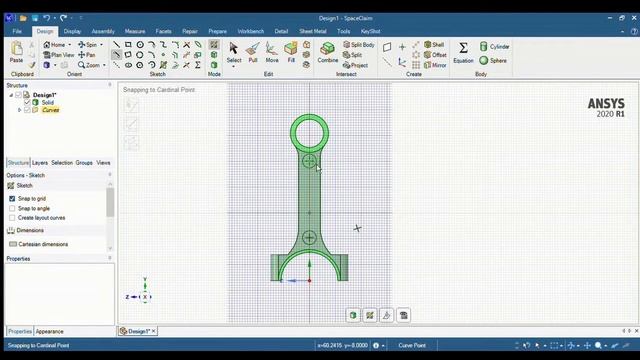Enable Create layout curves option

pos(12,218)
